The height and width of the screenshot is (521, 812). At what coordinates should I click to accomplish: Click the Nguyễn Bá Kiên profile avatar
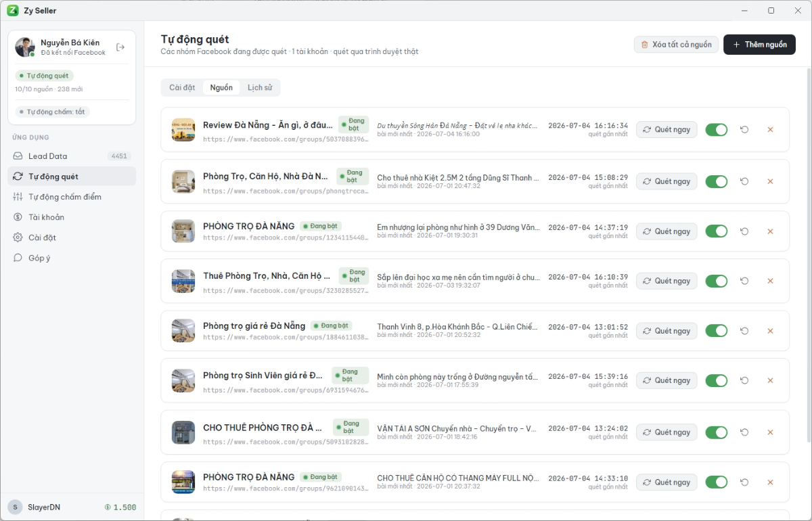[25, 47]
